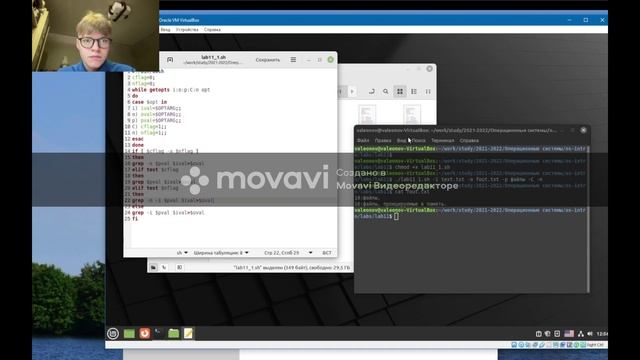Open the hamburger menu in text editor
Viewport: 640px width, 360px height.
coord(293,60)
